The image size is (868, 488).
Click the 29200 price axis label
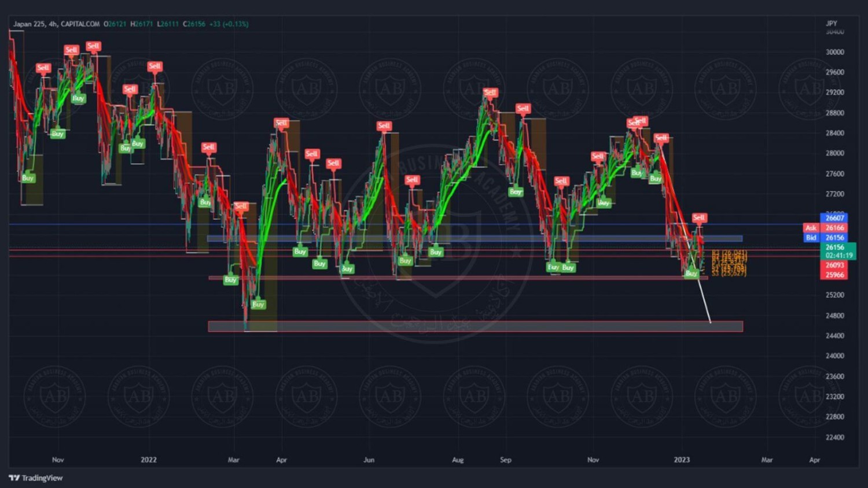[834, 93]
